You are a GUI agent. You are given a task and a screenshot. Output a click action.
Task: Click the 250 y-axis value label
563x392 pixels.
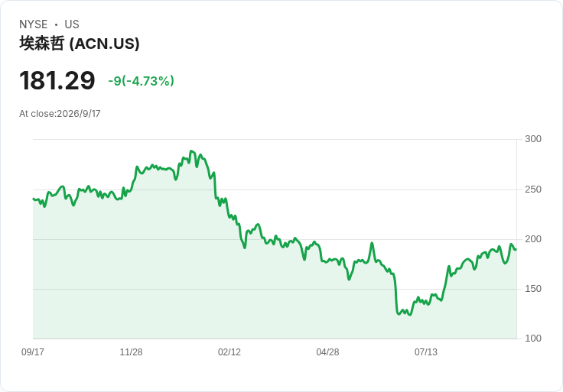coord(533,190)
